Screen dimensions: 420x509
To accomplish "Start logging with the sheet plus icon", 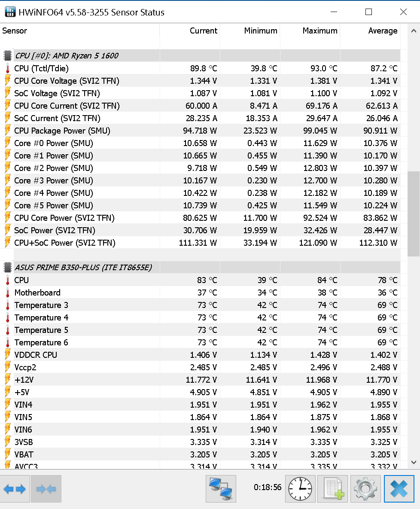I will (333, 488).
